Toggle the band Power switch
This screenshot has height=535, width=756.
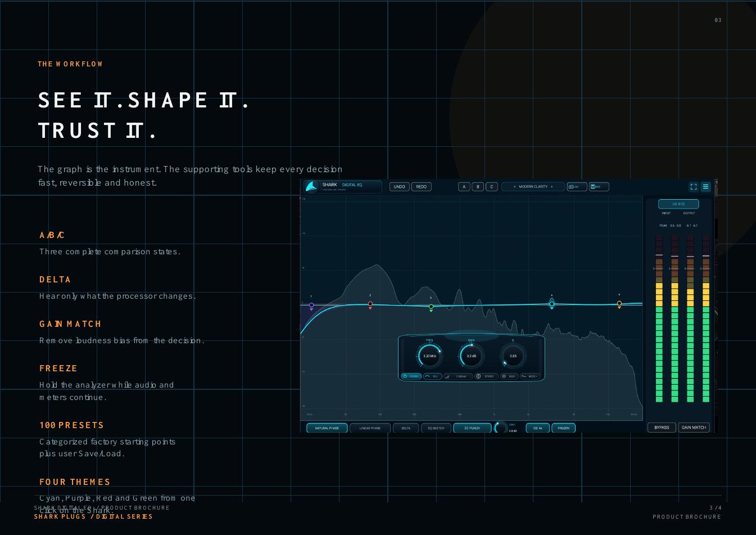point(411,376)
